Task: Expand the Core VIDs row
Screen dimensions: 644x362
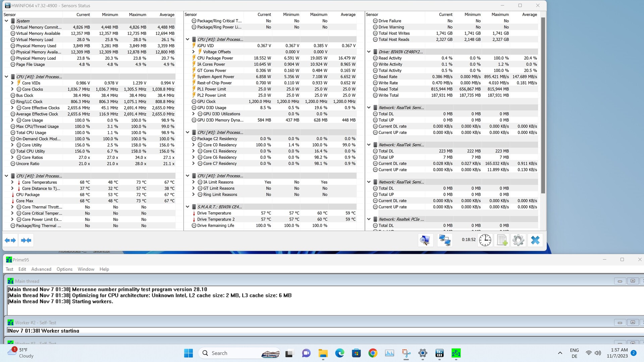Action: [x=12, y=83]
